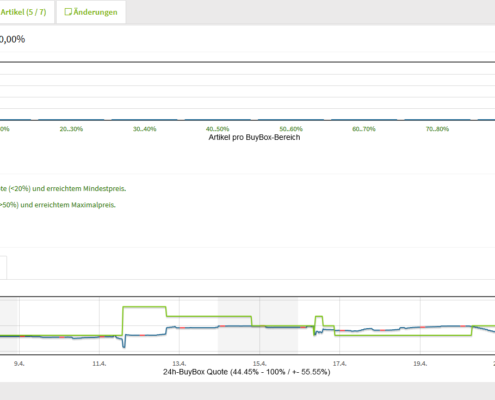Click the 9.4. date axis marker
Screen dimensions: 495x400
(x=19, y=364)
